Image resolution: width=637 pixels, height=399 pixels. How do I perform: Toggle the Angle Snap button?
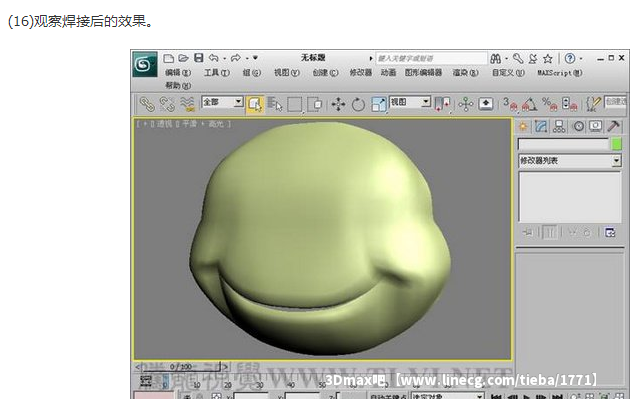point(530,104)
